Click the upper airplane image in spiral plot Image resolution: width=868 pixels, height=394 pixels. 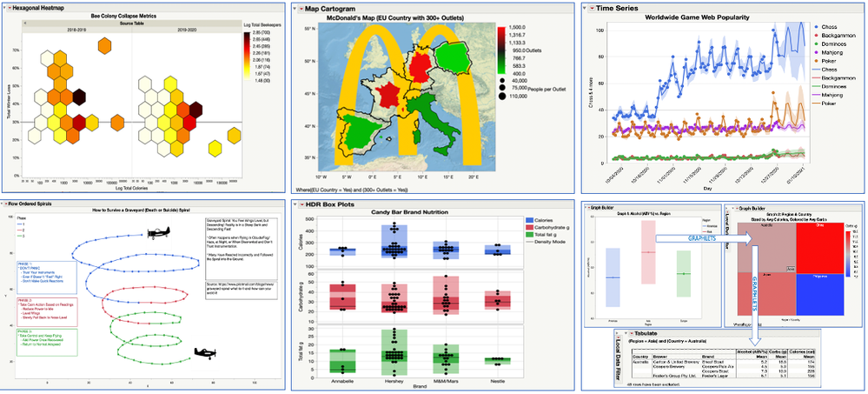click(159, 231)
